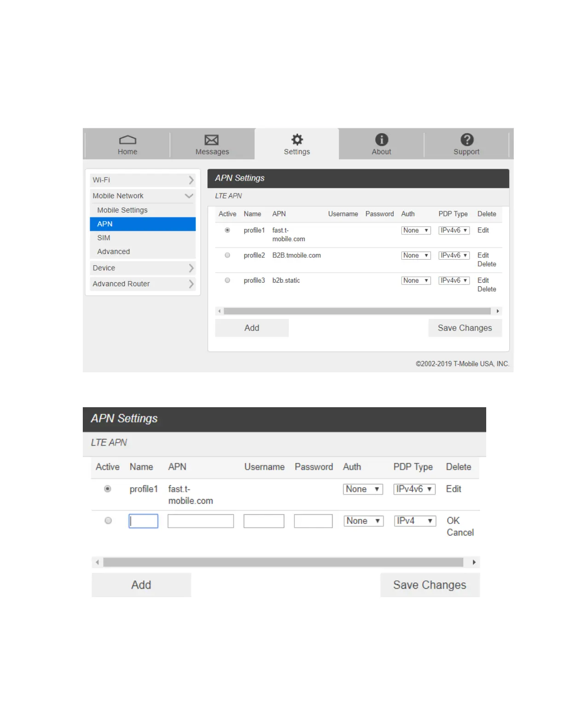Viewport: 563px width, 728px height.
Task: Select the new profile row radio button
Action: click(x=108, y=521)
